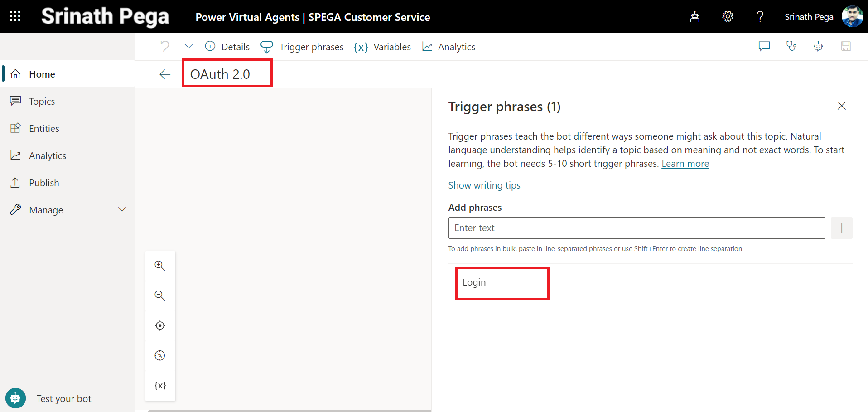Expand the Manage menu chevron
The height and width of the screenshot is (412, 868).
(x=122, y=210)
